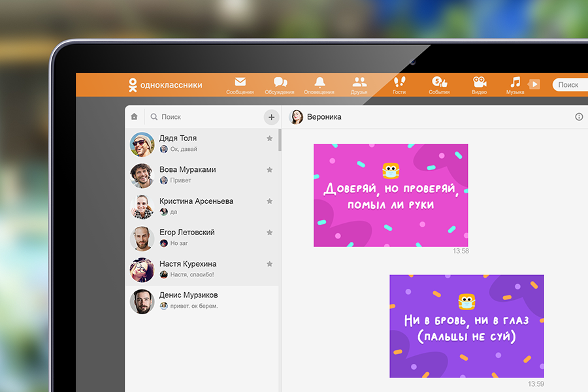The image size is (588, 392).
Task: Select the Настя Курехина name
Action: (x=188, y=264)
